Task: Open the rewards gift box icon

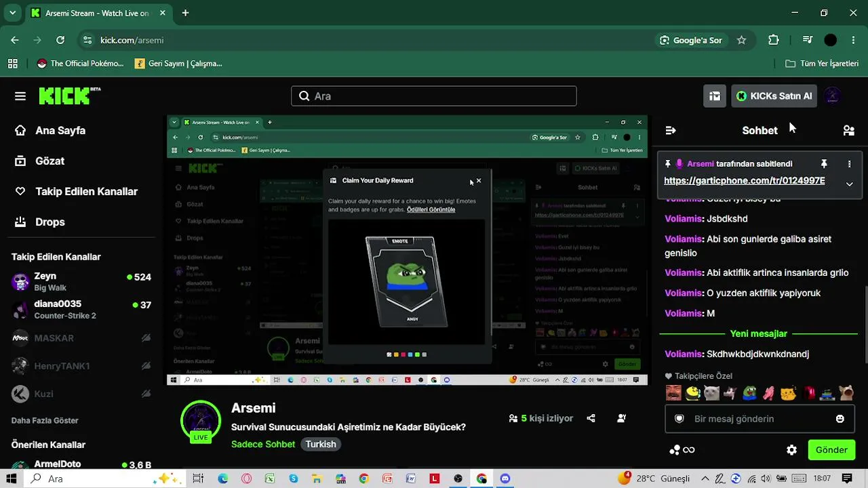Action: pyautogui.click(x=715, y=96)
